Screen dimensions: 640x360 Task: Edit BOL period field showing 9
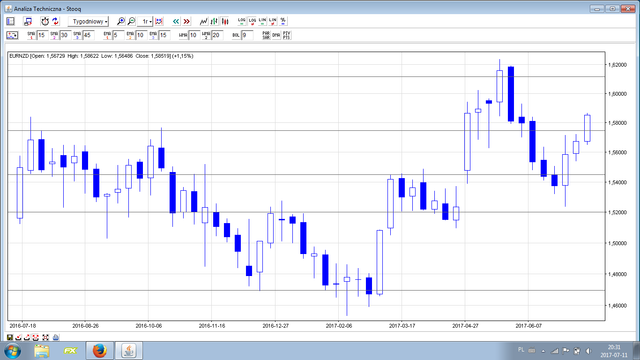click(247, 35)
